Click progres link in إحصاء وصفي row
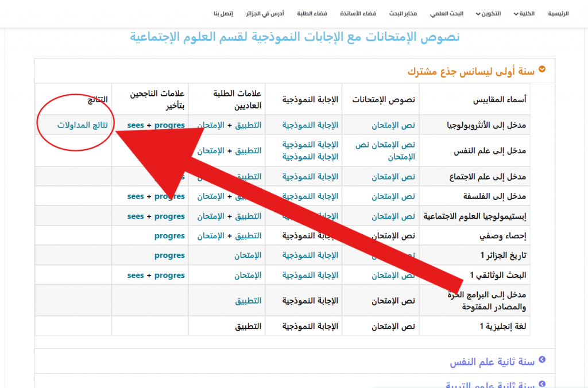This screenshot has height=388, width=588. [169, 236]
